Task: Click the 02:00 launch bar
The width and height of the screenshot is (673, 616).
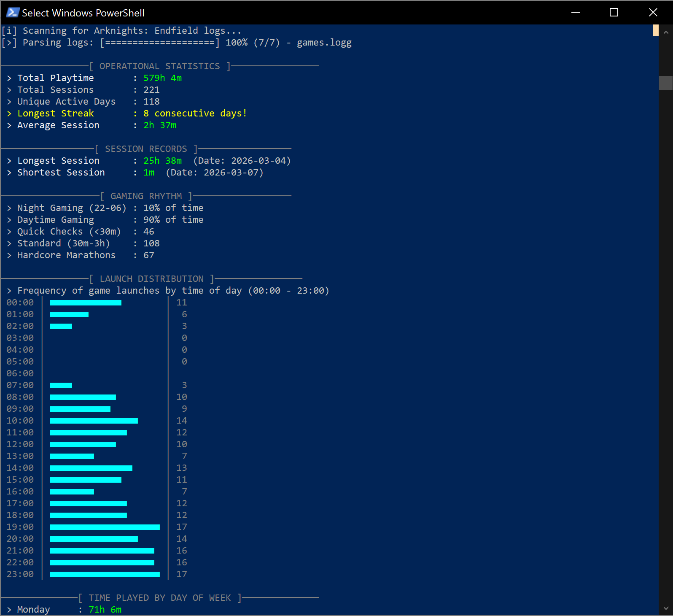Action: pos(61,326)
